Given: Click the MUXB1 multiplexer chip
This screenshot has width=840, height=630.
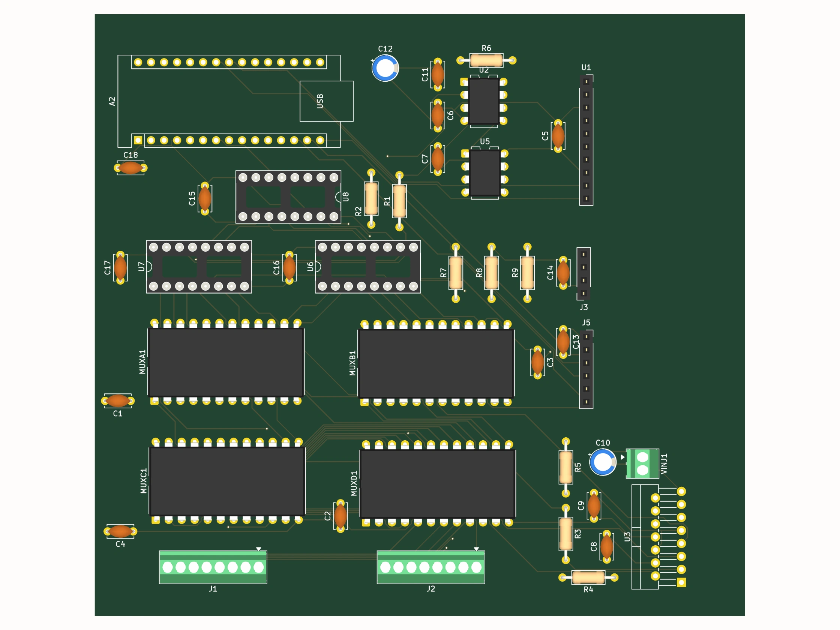Looking at the screenshot, I should [x=436, y=363].
